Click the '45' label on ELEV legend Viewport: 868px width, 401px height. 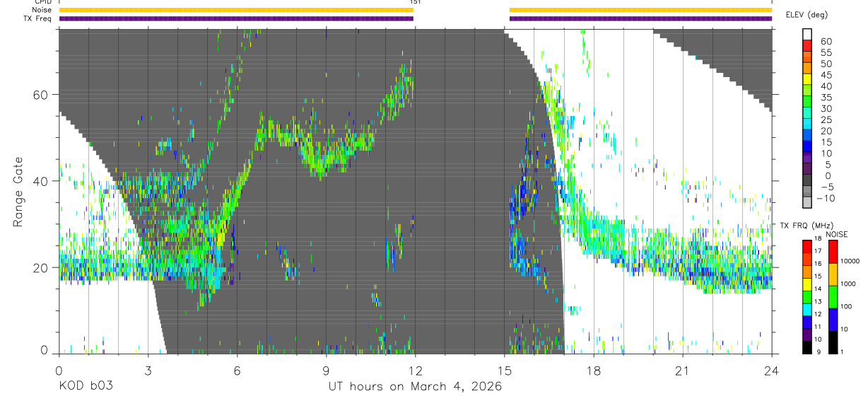[x=826, y=75]
